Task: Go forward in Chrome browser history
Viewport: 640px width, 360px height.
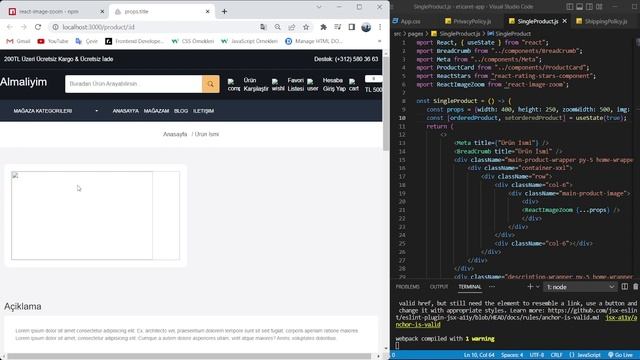Action: click(24, 27)
